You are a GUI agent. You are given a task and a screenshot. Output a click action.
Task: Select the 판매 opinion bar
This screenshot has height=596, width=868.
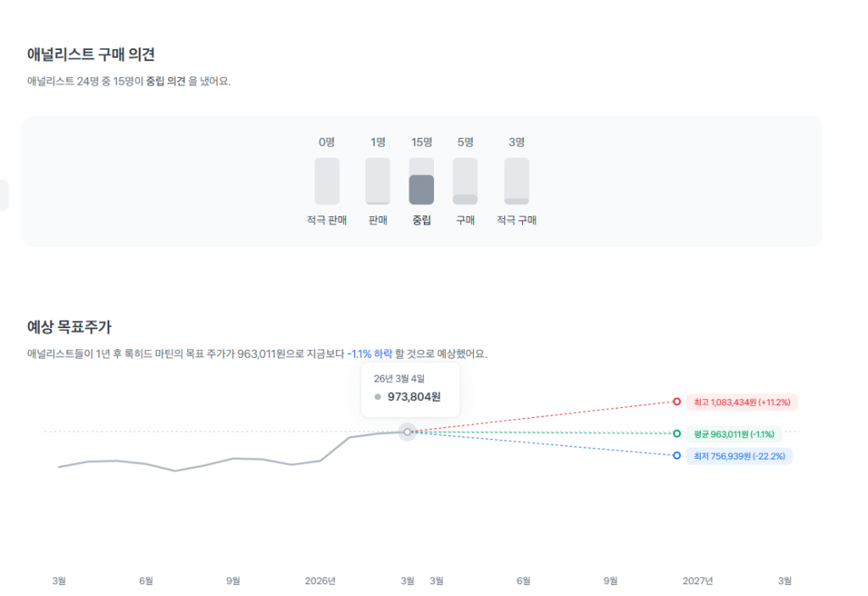[378, 181]
